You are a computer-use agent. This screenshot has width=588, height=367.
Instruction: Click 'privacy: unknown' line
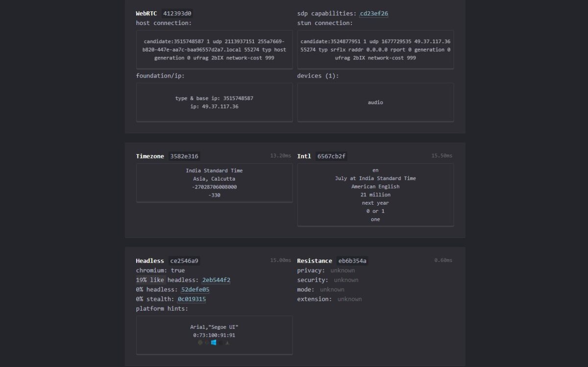pos(326,270)
